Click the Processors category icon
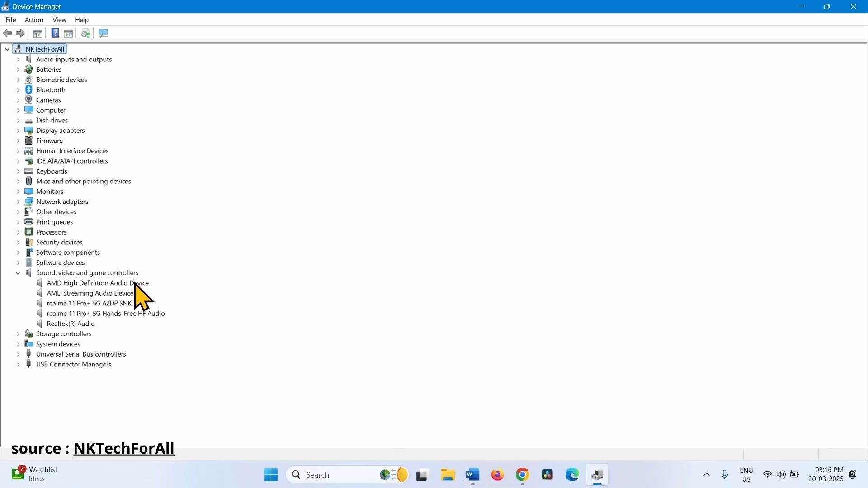 coord(29,232)
